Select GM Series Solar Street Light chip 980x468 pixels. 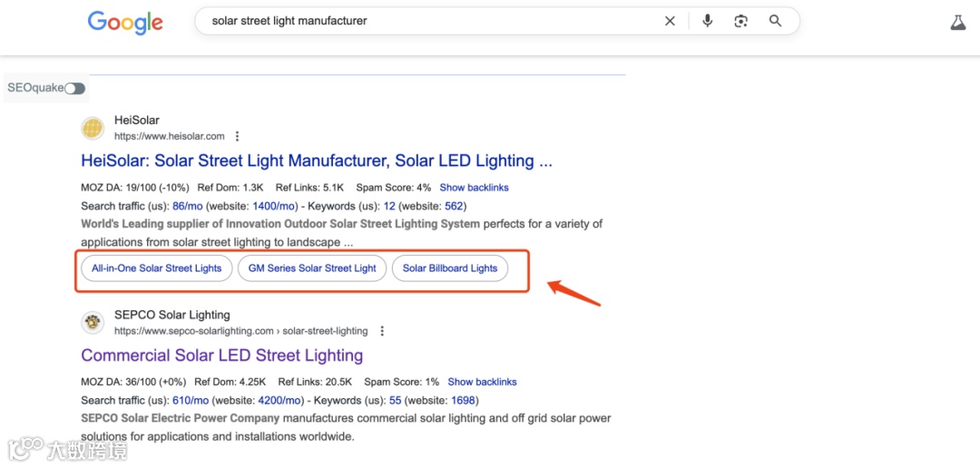click(312, 268)
